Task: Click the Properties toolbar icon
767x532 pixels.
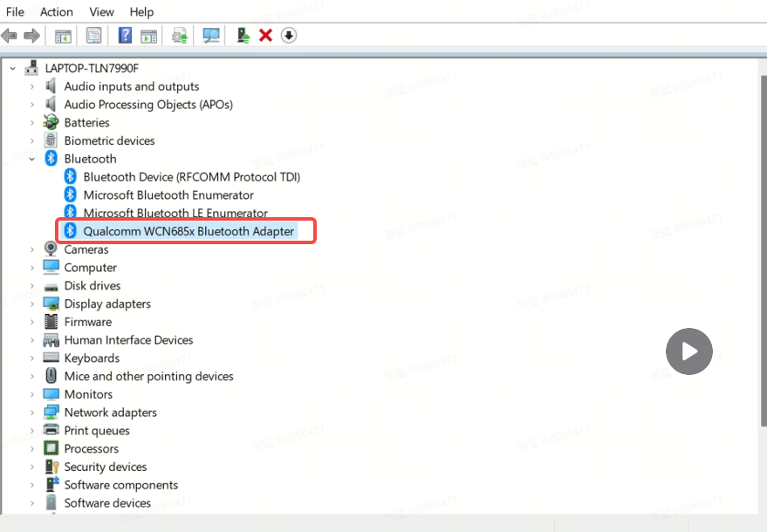Action: pyautogui.click(x=93, y=36)
